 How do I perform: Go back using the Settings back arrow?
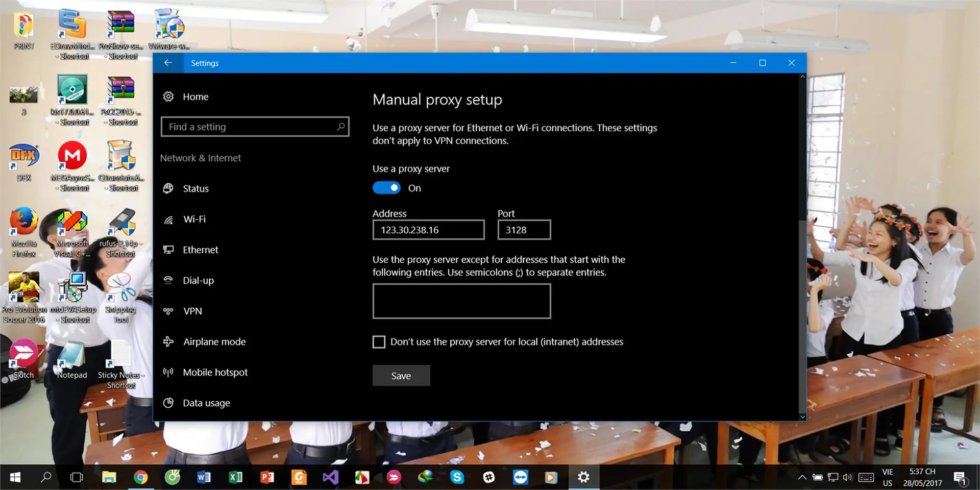168,62
